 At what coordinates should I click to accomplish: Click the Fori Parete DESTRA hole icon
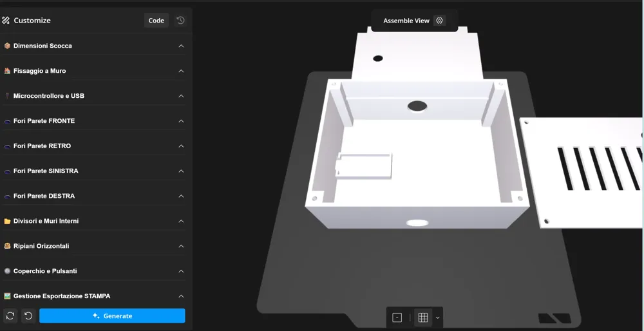[x=7, y=196]
